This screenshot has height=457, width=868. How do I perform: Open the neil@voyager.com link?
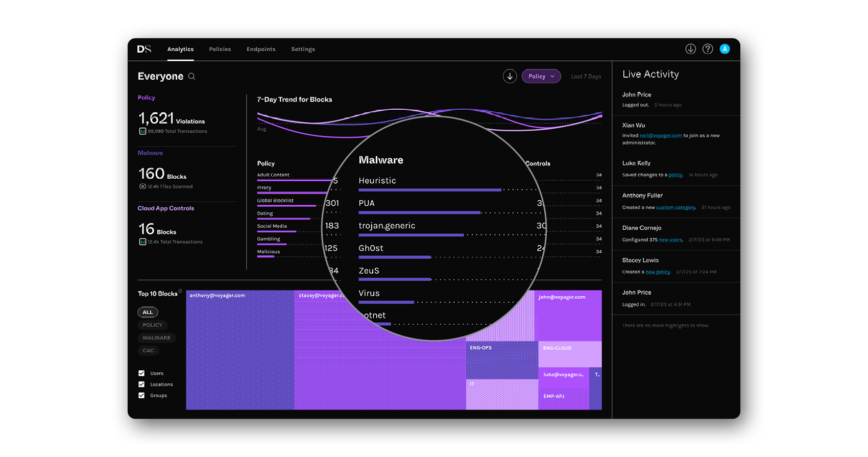pyautogui.click(x=661, y=136)
